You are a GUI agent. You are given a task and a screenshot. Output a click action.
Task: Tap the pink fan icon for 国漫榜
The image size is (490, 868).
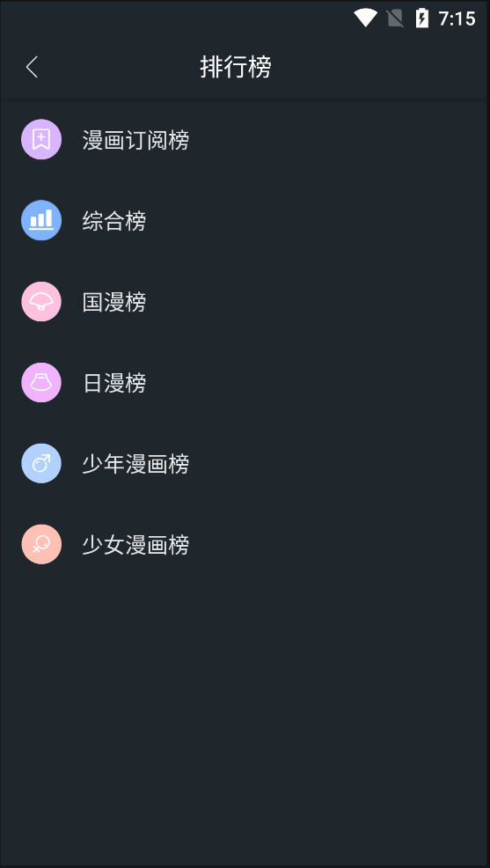(41, 301)
